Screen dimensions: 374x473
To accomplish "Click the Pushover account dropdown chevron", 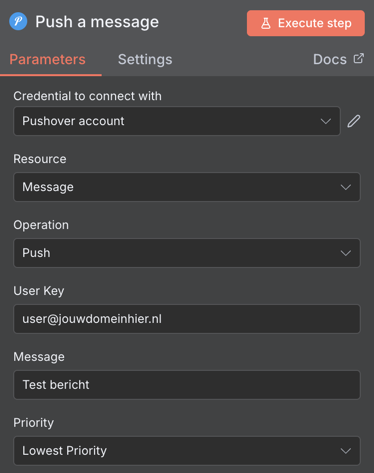I will click(x=326, y=121).
